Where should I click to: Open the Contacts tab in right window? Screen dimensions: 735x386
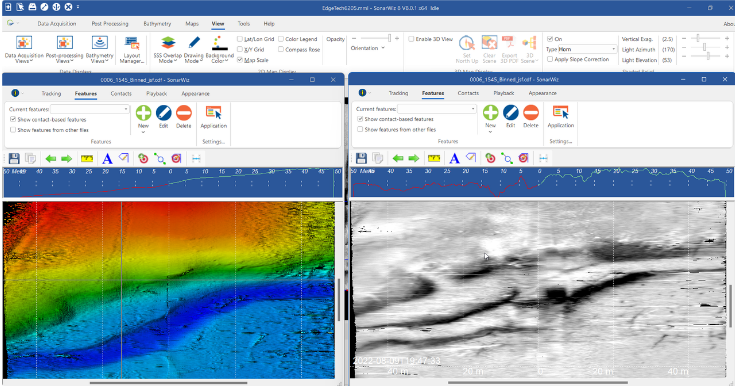pos(468,93)
